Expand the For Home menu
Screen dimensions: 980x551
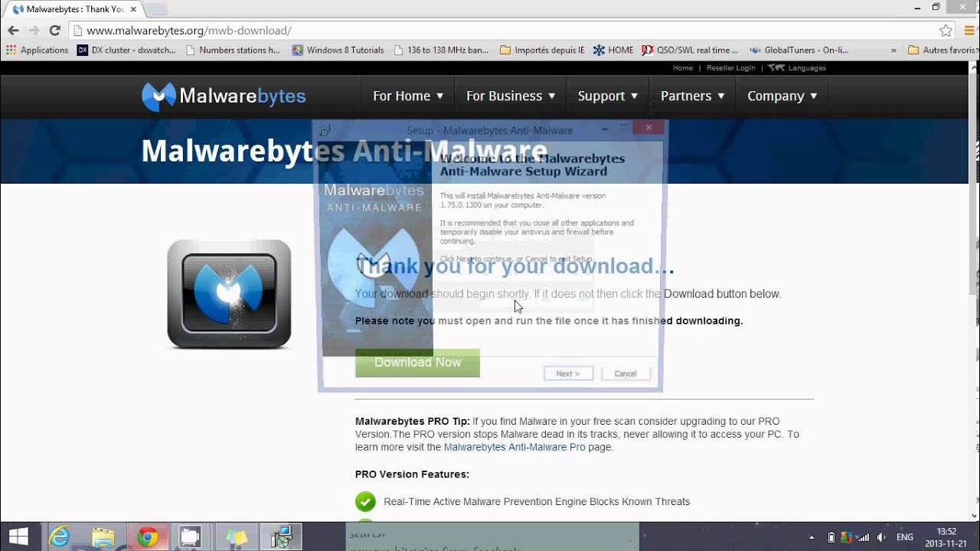tap(408, 96)
